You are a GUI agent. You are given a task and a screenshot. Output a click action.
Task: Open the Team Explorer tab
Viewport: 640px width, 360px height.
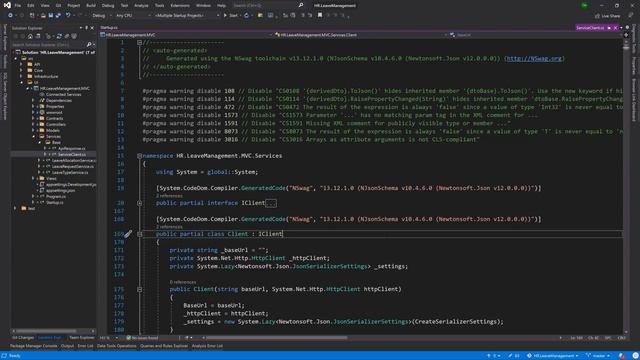tap(81, 338)
